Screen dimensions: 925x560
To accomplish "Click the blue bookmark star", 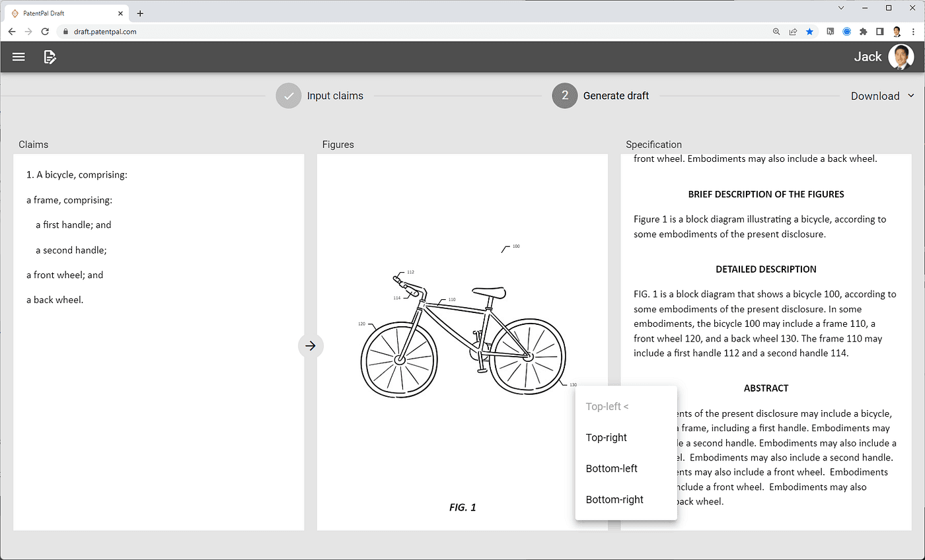I will click(809, 31).
